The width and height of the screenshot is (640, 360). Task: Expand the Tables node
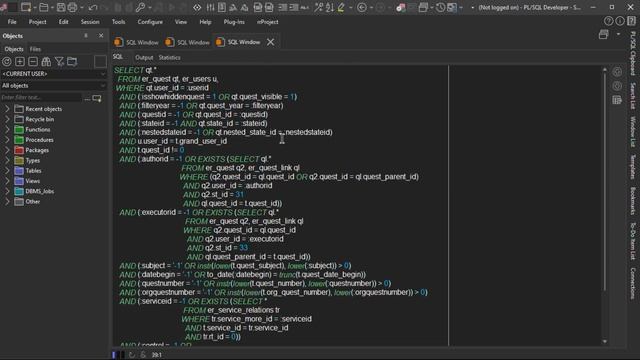pyautogui.click(x=7, y=171)
